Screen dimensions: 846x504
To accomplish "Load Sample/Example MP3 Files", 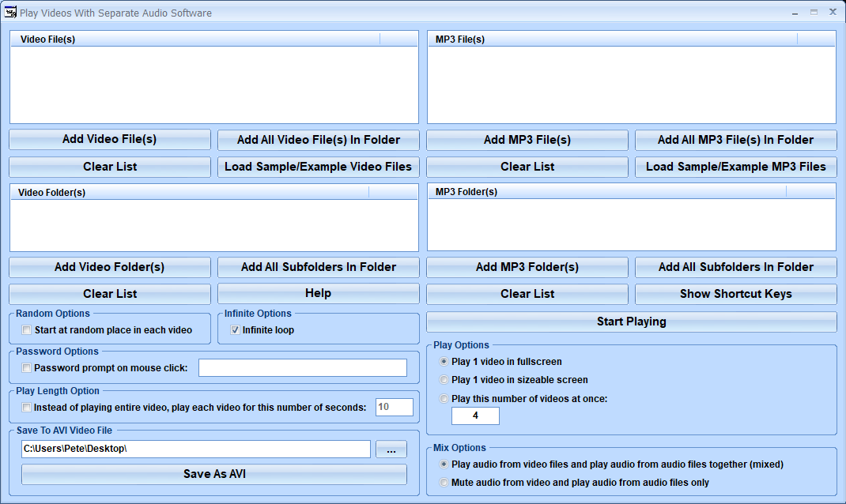I will (x=736, y=167).
